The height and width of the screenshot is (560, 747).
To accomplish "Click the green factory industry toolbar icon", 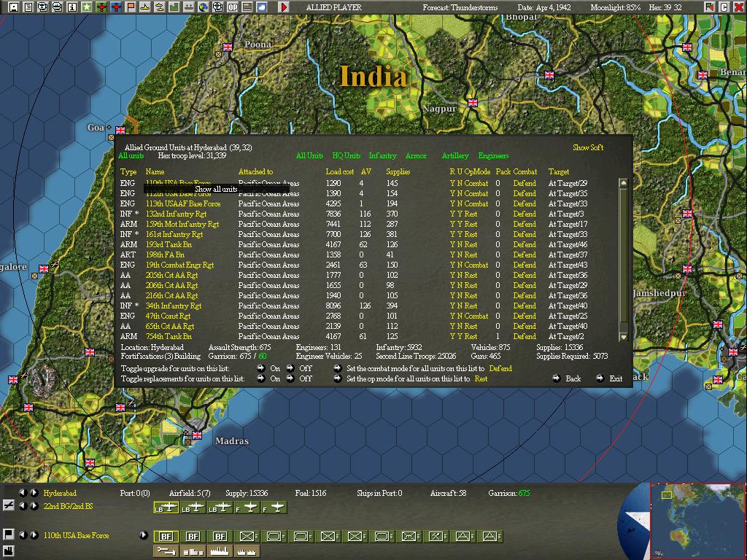I will pos(174,7).
